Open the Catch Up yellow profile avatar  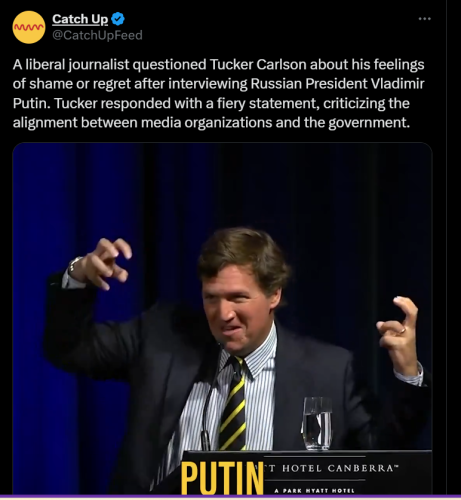click(29, 27)
